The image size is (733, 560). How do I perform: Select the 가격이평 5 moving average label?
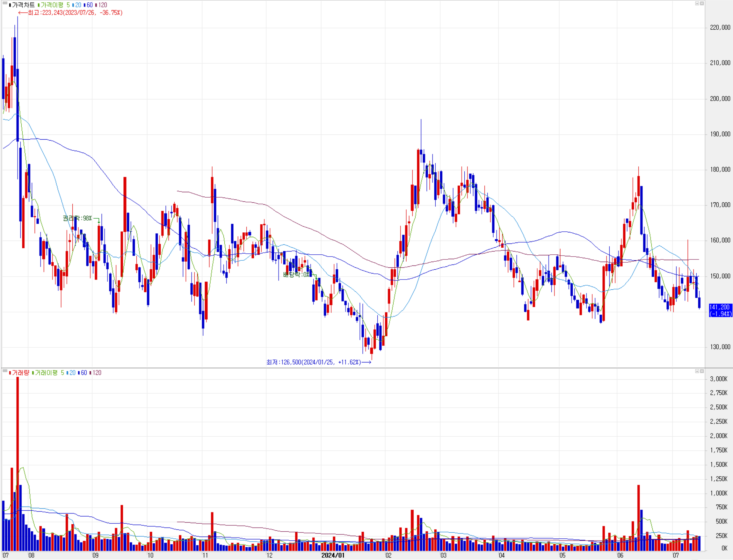[x=55, y=5]
